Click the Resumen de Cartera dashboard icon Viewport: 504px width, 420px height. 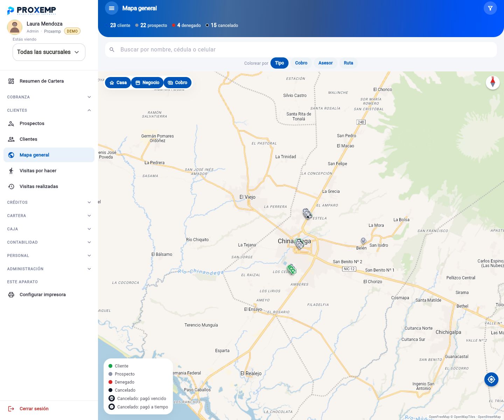tap(11, 81)
